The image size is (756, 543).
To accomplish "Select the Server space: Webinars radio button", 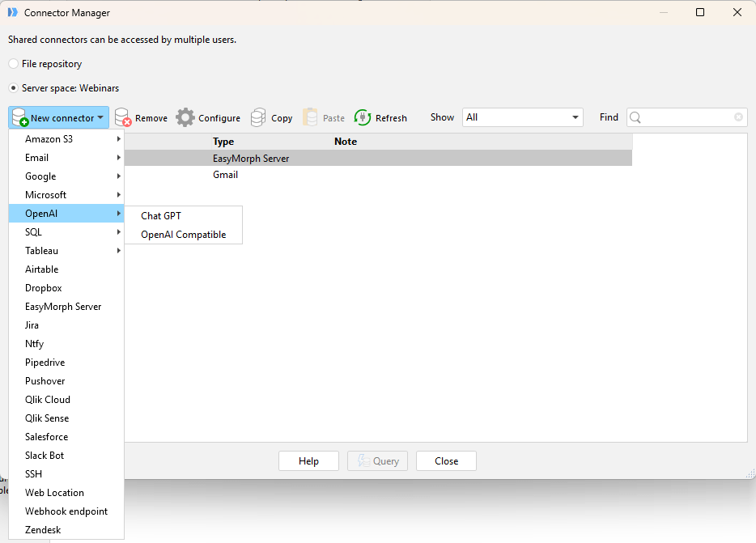I will pyautogui.click(x=14, y=87).
